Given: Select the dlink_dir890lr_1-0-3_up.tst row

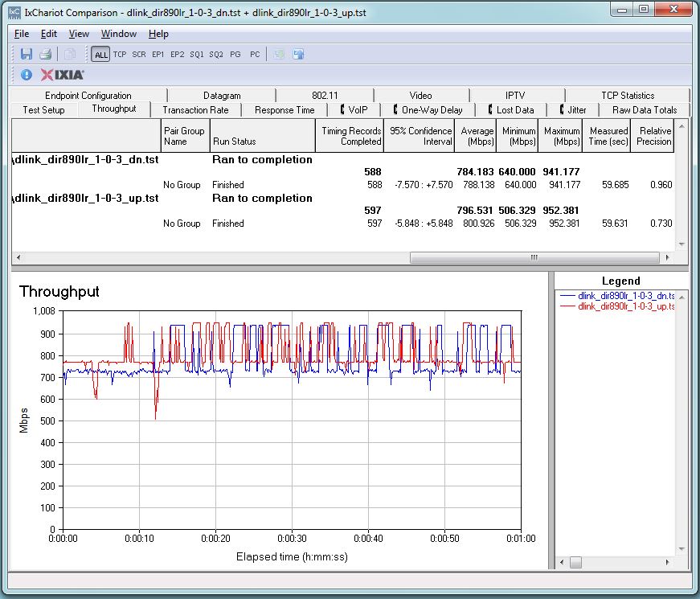Looking at the screenshot, I should pyautogui.click(x=342, y=198).
